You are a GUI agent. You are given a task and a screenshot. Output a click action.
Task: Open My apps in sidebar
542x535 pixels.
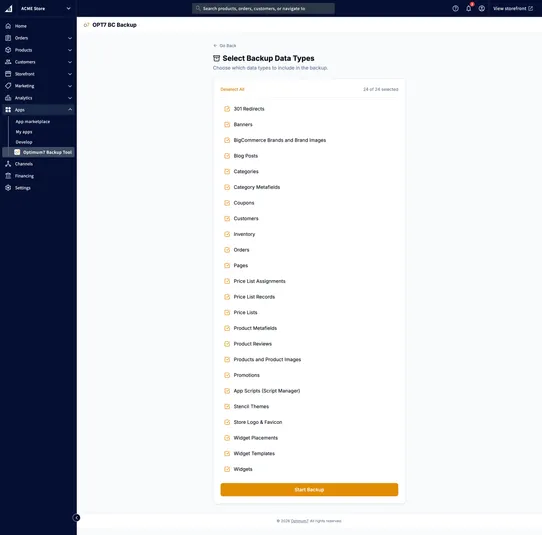(24, 132)
